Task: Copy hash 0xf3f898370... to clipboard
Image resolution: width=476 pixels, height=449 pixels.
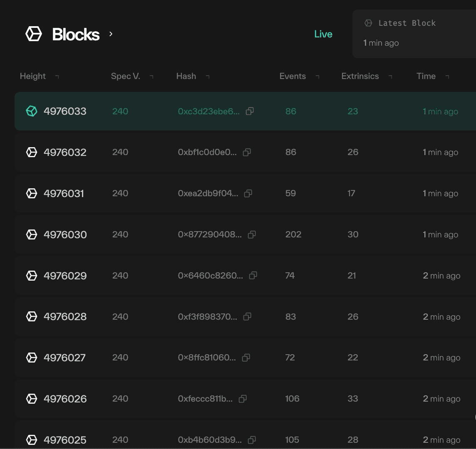Action: pos(247,316)
